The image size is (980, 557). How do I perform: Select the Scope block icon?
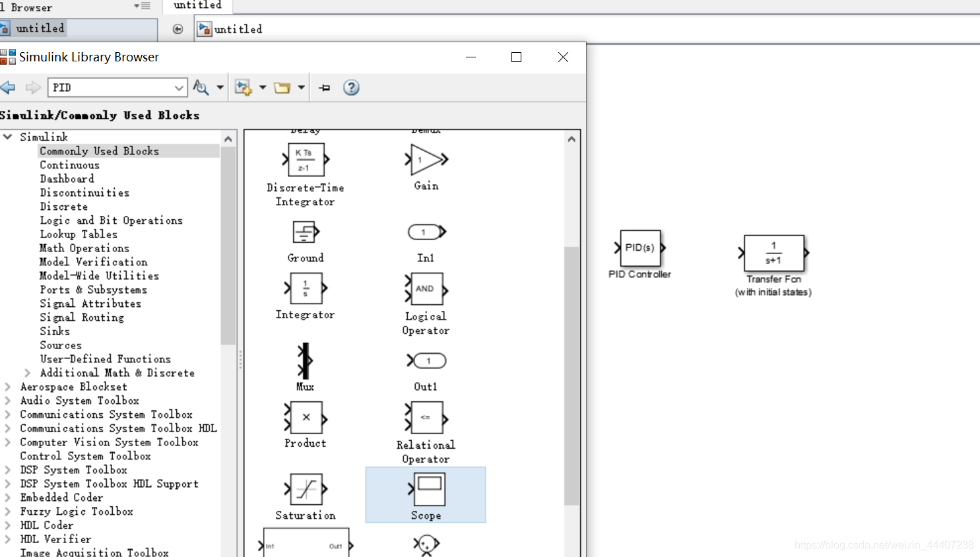(426, 489)
